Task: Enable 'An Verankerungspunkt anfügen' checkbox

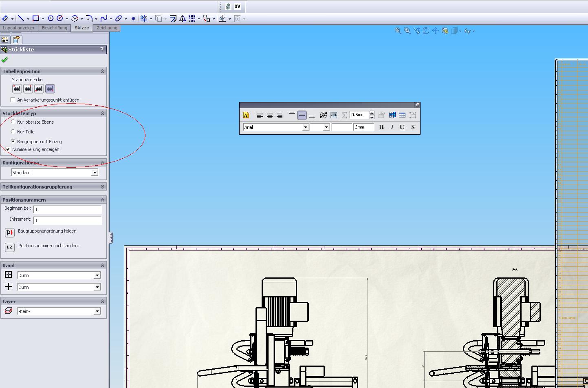Action: 13,100
